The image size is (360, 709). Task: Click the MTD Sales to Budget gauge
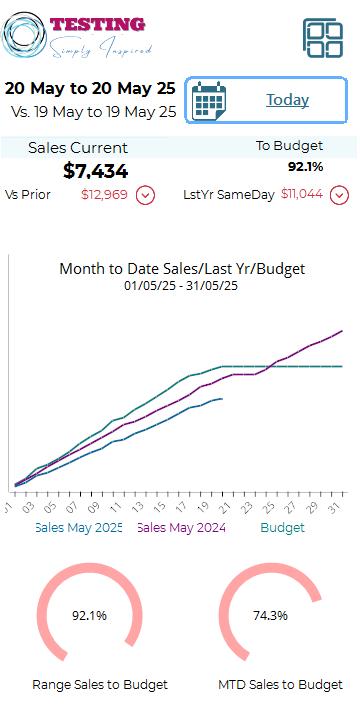[270, 615]
